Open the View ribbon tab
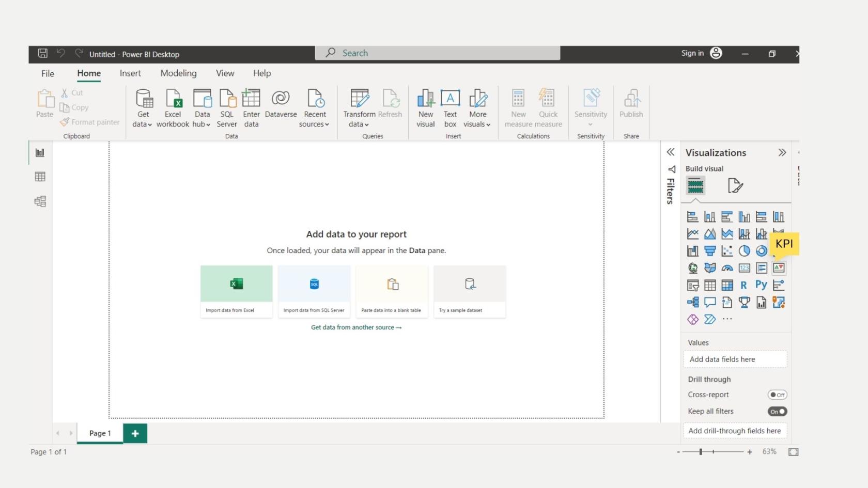The height and width of the screenshot is (488, 868). [225, 73]
